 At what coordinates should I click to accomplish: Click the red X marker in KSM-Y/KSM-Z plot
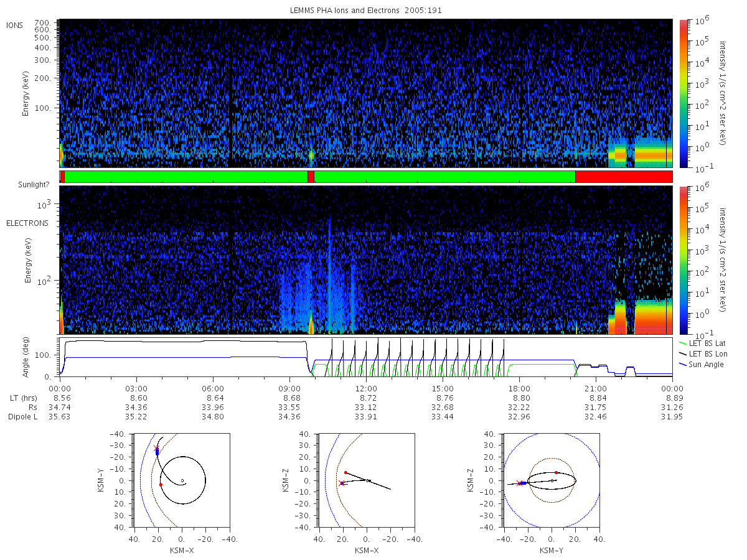[x=519, y=483]
